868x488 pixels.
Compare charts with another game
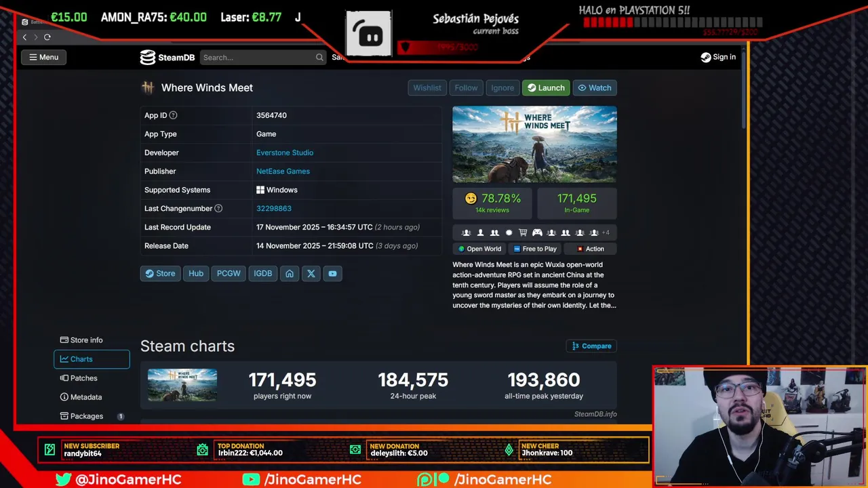coord(591,346)
